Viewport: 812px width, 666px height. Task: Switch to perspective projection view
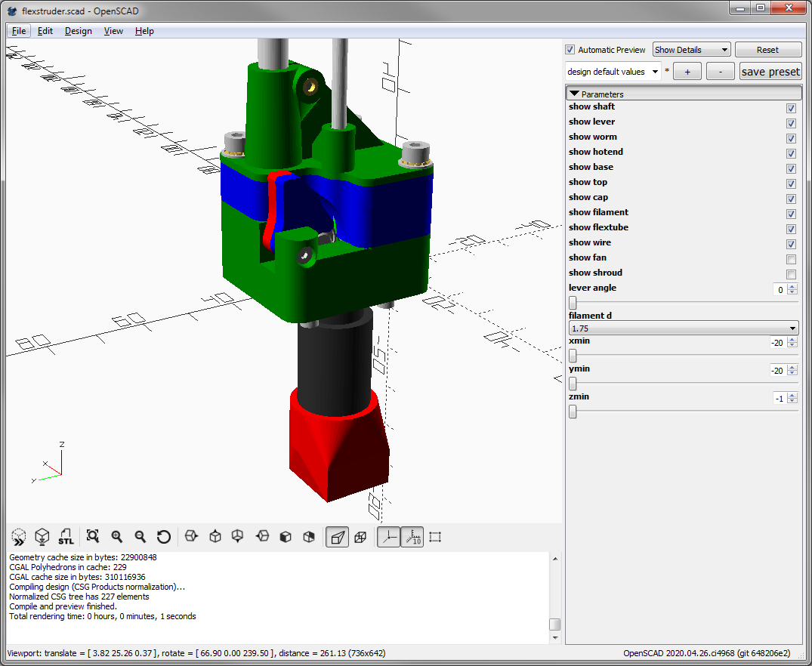point(337,537)
